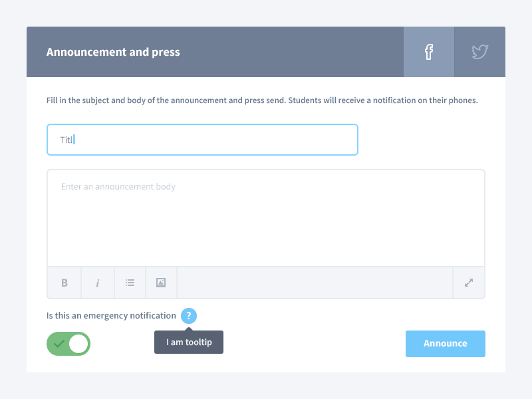Image resolution: width=532 pixels, height=399 pixels.
Task: Insert an image into the announcement
Action: pyautogui.click(x=161, y=283)
